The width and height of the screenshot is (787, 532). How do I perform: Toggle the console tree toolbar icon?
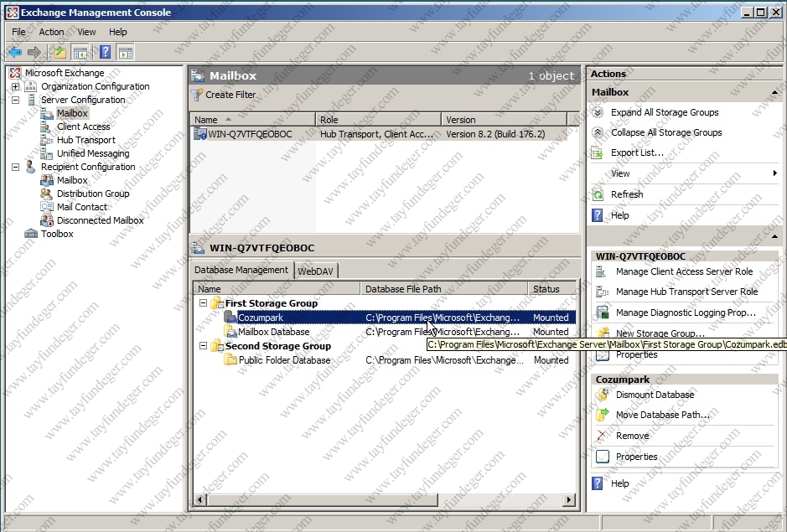[80, 52]
